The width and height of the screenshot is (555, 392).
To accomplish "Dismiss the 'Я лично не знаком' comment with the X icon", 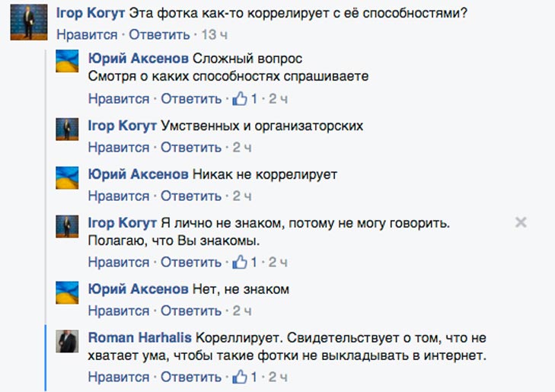I will point(521,222).
